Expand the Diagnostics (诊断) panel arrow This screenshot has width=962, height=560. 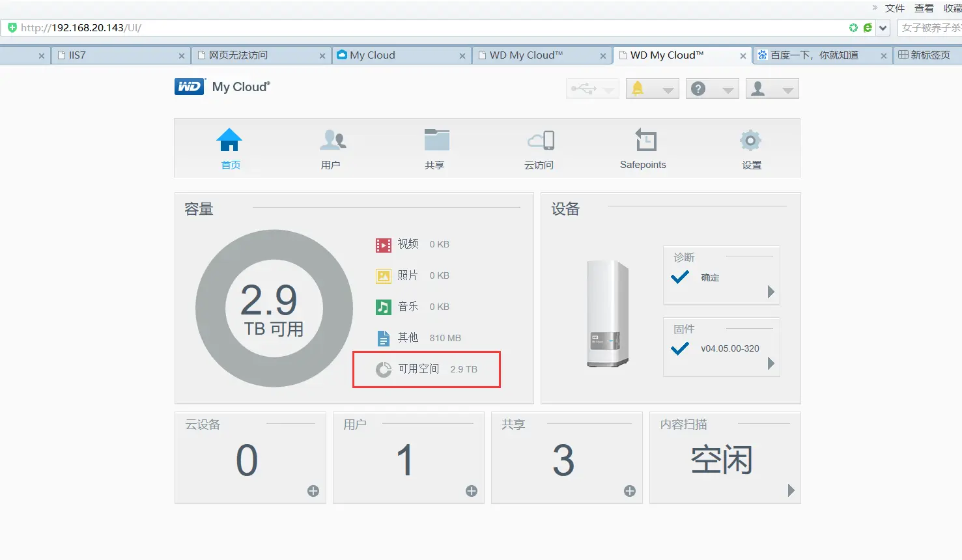(771, 292)
